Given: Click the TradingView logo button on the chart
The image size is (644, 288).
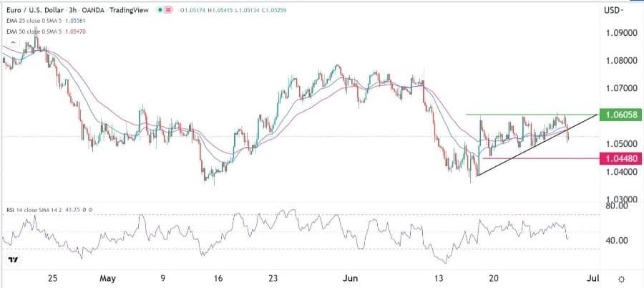Looking at the screenshot, I should 13,259.
